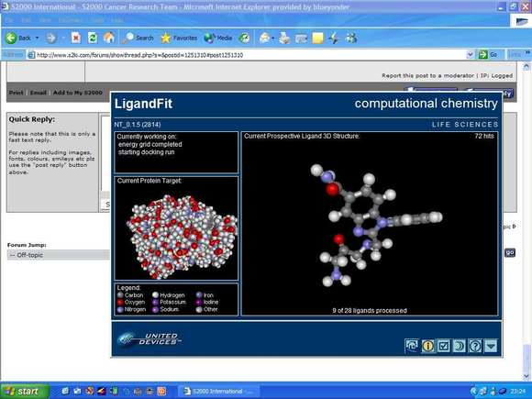Click the snooze moon icon in LigandFit
Viewport: 532px width, 399px height.
(x=459, y=346)
